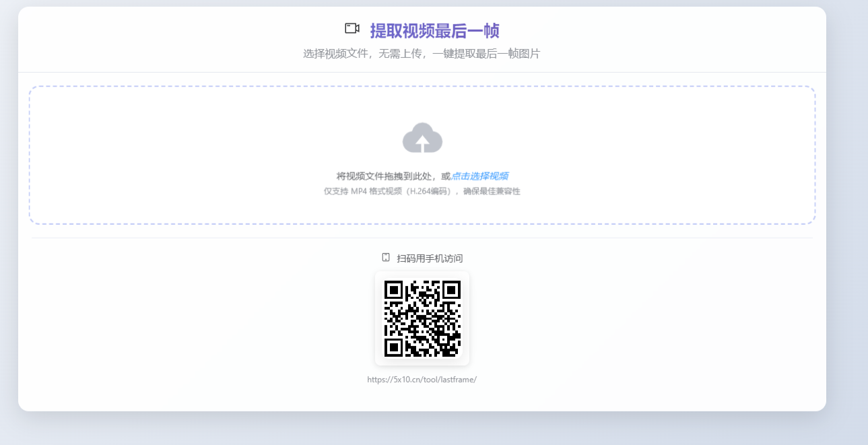Click the 扫码用手机访问 label
The height and width of the screenshot is (445, 868).
pos(430,259)
